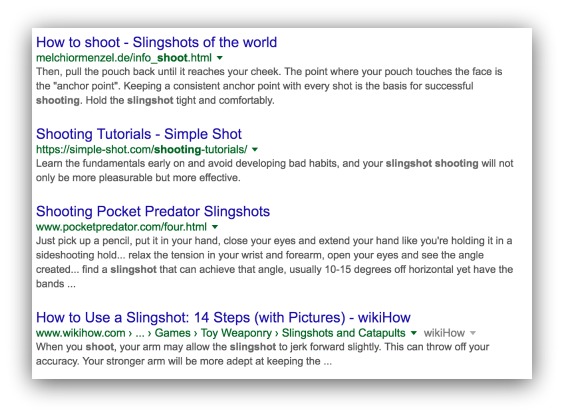Screen dimensions: 564x415
Task: Click the ellipsis breadcrumb in wikiHow URL
Action: [x=140, y=334]
